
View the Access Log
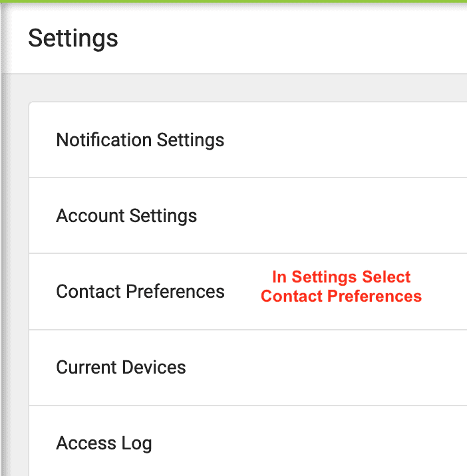click(104, 443)
